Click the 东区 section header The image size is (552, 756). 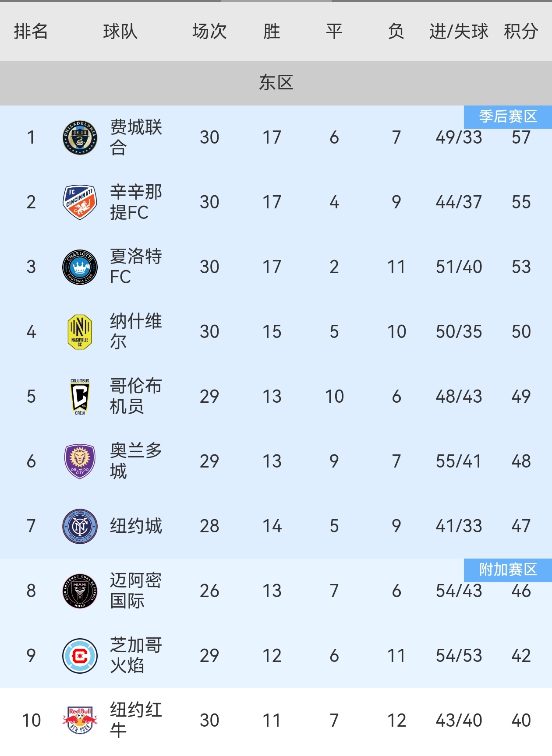[276, 83]
